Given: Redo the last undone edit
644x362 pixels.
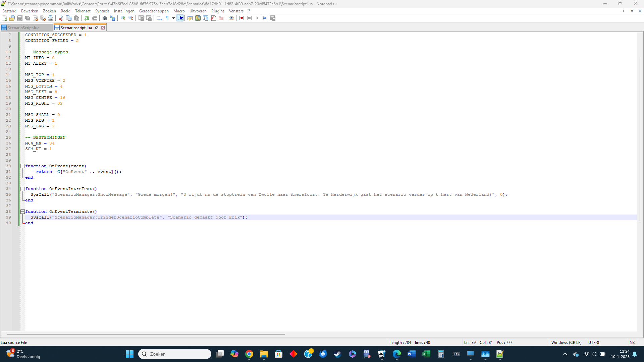Looking at the screenshot, I should click(x=95, y=18).
